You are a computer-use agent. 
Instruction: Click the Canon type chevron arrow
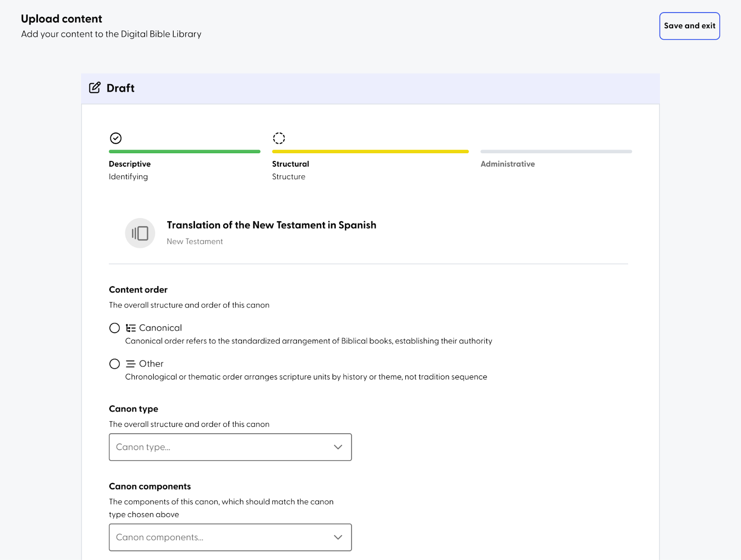(338, 447)
